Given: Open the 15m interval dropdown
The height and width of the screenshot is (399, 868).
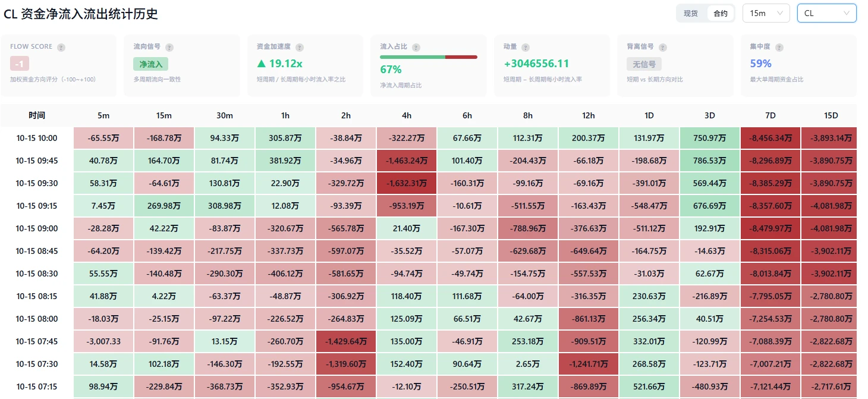Looking at the screenshot, I should tap(766, 13).
